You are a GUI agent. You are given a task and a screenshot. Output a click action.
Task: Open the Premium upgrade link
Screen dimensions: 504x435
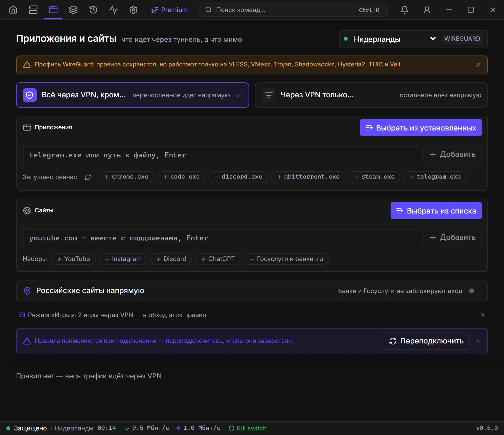tap(170, 10)
